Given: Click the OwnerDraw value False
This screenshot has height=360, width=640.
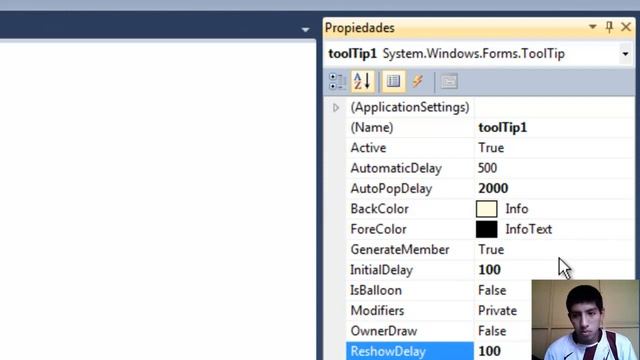Looking at the screenshot, I should pyautogui.click(x=492, y=331).
